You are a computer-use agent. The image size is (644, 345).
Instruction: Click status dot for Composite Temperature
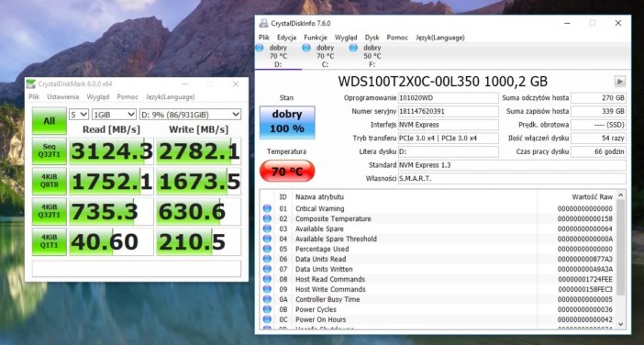coord(267,218)
